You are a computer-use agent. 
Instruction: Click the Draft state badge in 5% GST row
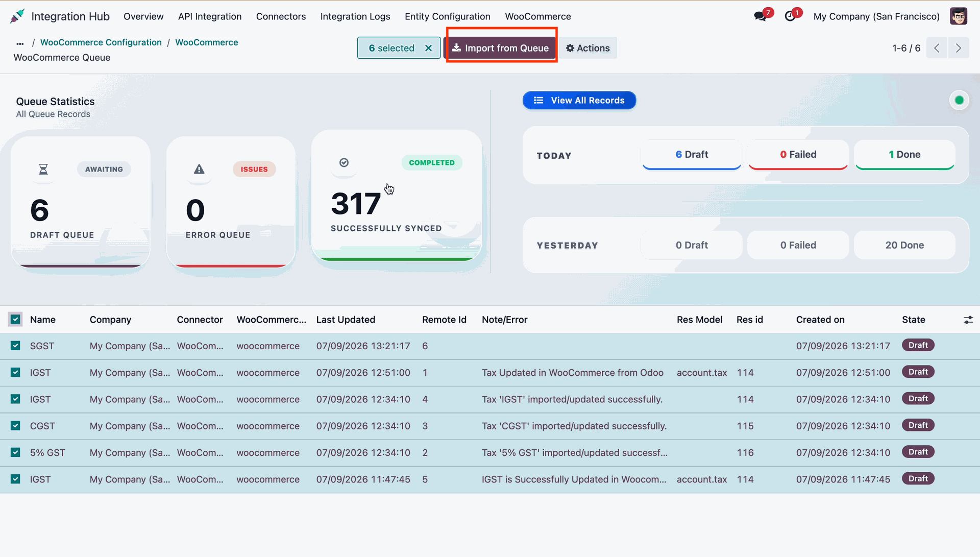coord(918,452)
